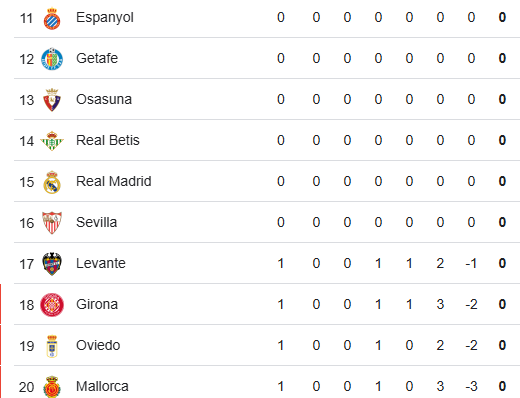This screenshot has width=520, height=398.
Task: Click the Oviedo club crest
Action: tap(52, 346)
